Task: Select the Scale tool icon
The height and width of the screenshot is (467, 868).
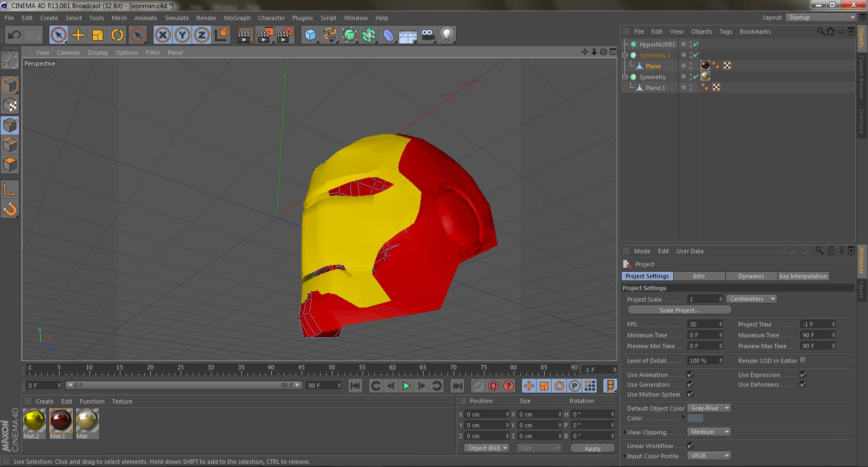Action: click(x=98, y=35)
